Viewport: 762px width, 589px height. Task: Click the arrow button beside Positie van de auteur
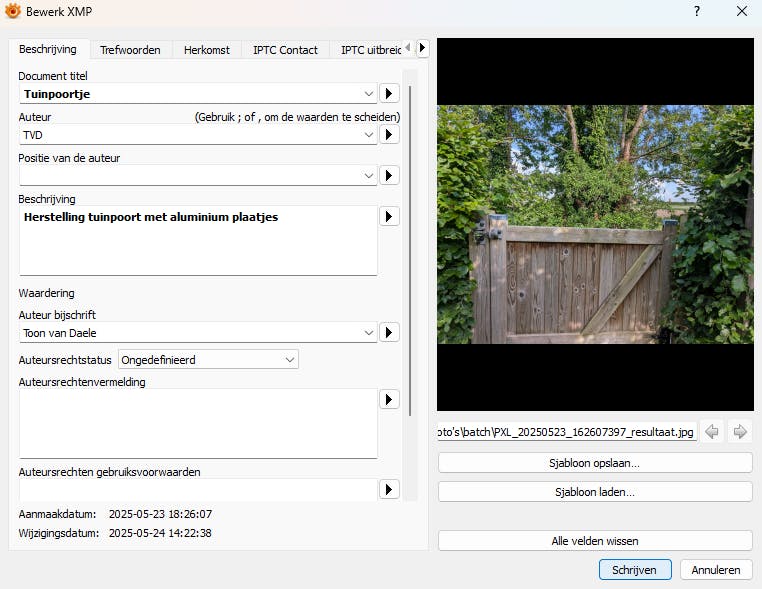(389, 175)
